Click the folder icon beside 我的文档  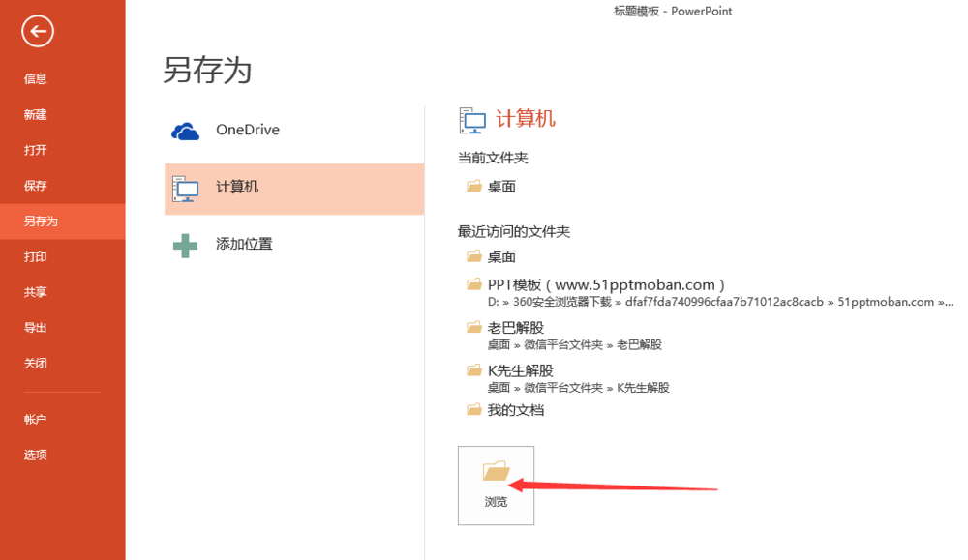click(474, 410)
